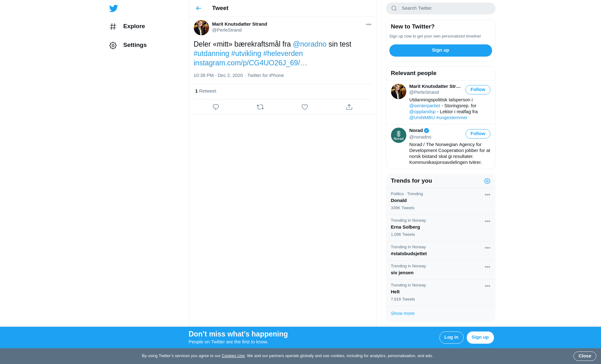The image size is (601, 364).
Task: Click Log in in the bottom banner
Action: pyautogui.click(x=451, y=337)
